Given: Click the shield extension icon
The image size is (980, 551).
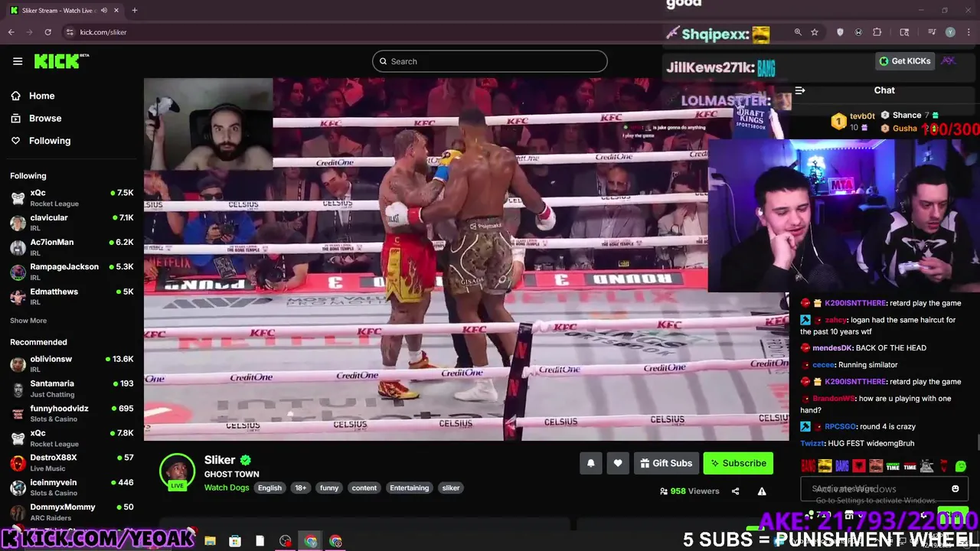Looking at the screenshot, I should 840,32.
